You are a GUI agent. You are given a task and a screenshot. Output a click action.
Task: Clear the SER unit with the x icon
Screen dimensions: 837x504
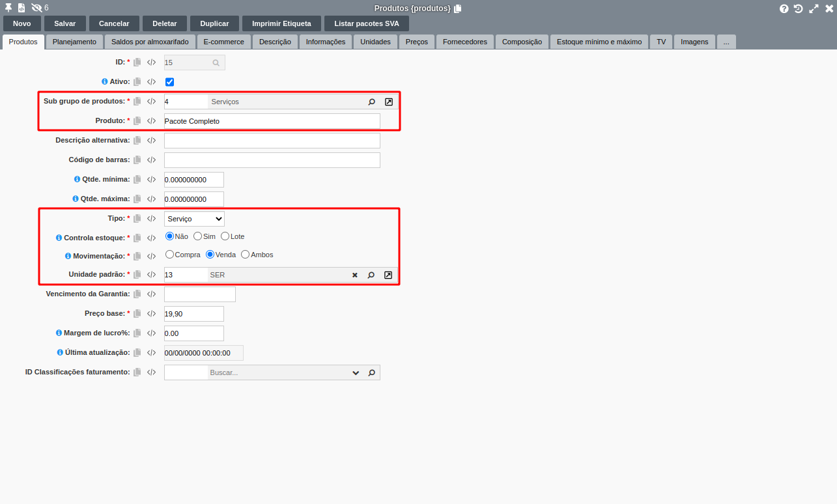click(x=355, y=275)
